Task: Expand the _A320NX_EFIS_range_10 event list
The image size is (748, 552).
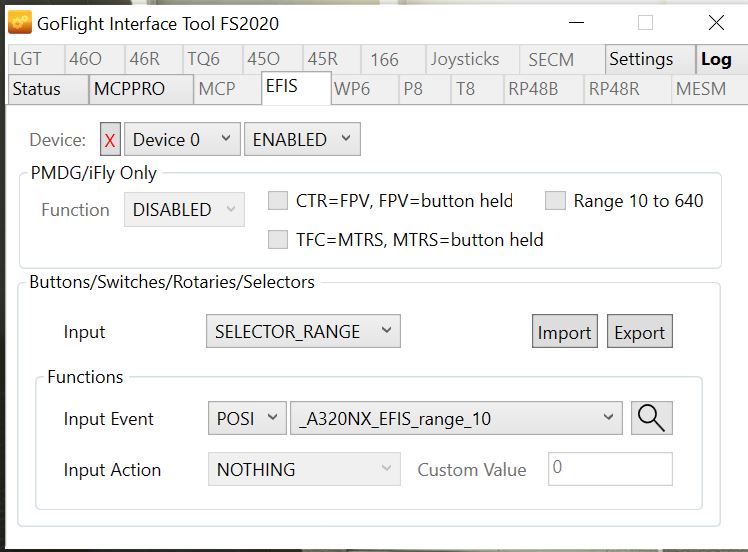Action: pyautogui.click(x=455, y=419)
